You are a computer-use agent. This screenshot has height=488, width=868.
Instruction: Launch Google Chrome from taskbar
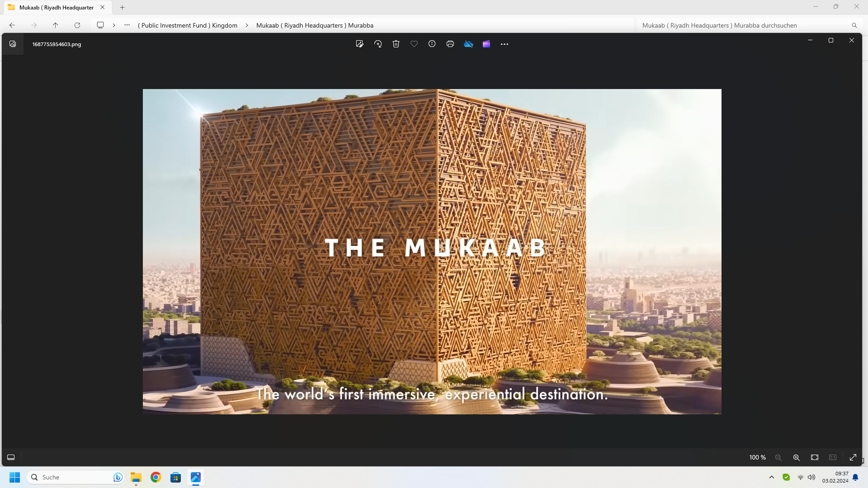(156, 477)
